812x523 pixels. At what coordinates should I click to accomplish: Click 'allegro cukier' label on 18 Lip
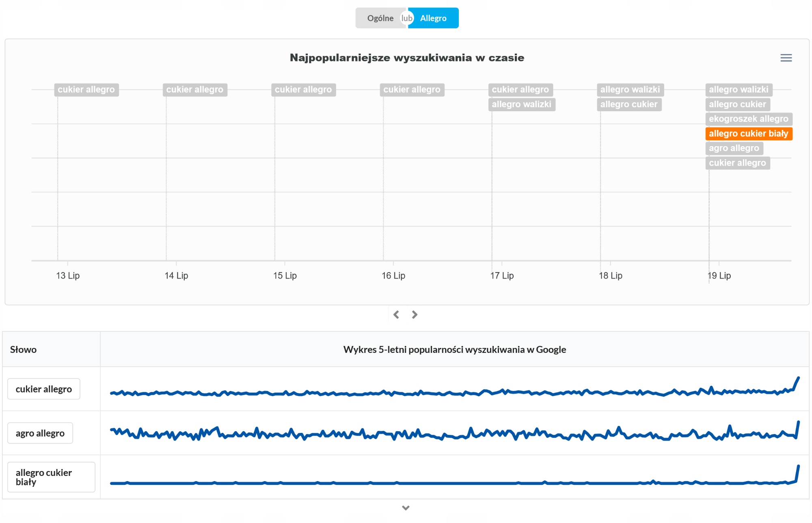click(628, 104)
